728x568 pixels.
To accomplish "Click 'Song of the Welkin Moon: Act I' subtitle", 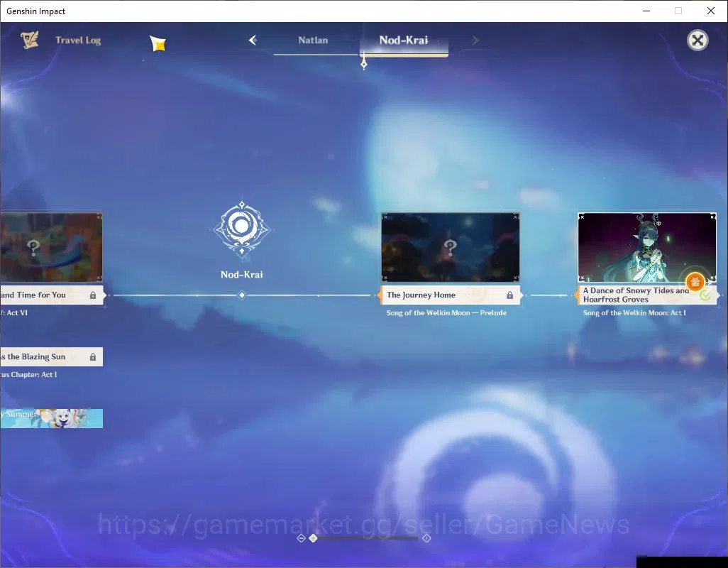I will point(634,313).
